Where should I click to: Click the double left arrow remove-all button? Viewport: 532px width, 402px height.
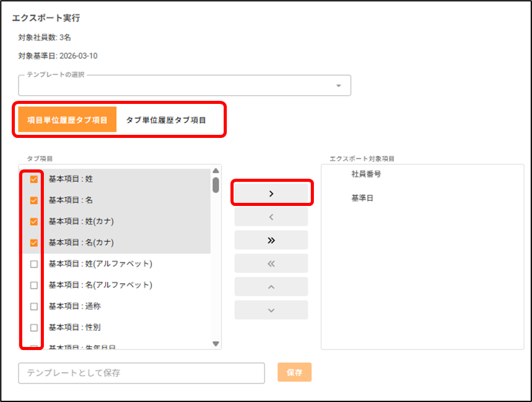pyautogui.click(x=271, y=263)
